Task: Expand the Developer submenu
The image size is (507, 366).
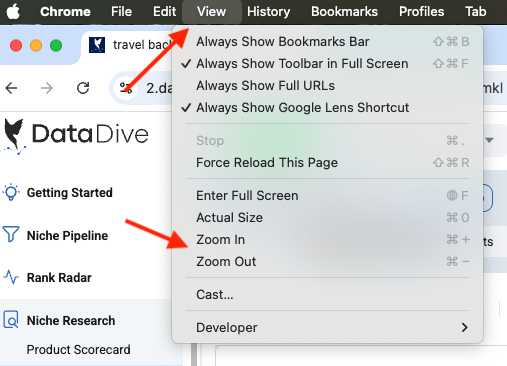Action: tap(327, 328)
